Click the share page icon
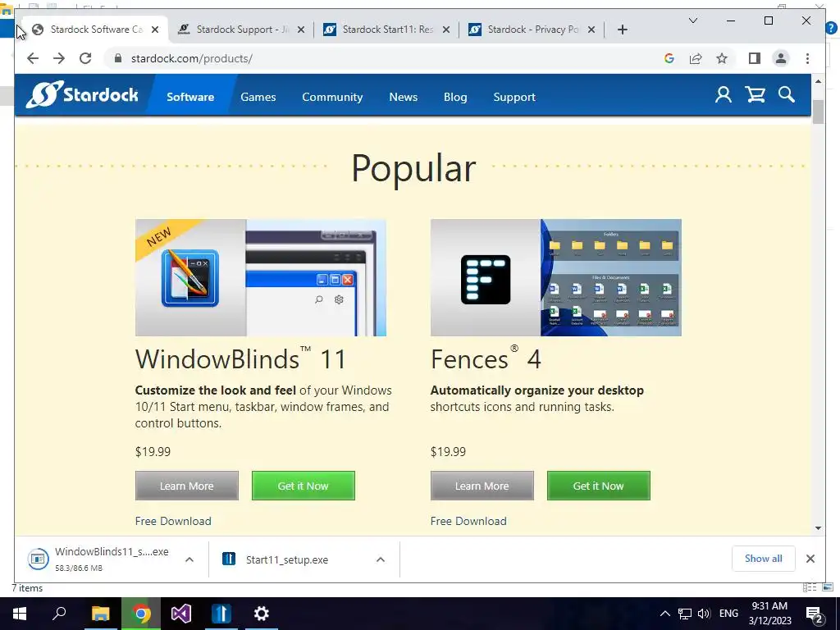Screen dimensions: 840x630 tap(696, 58)
